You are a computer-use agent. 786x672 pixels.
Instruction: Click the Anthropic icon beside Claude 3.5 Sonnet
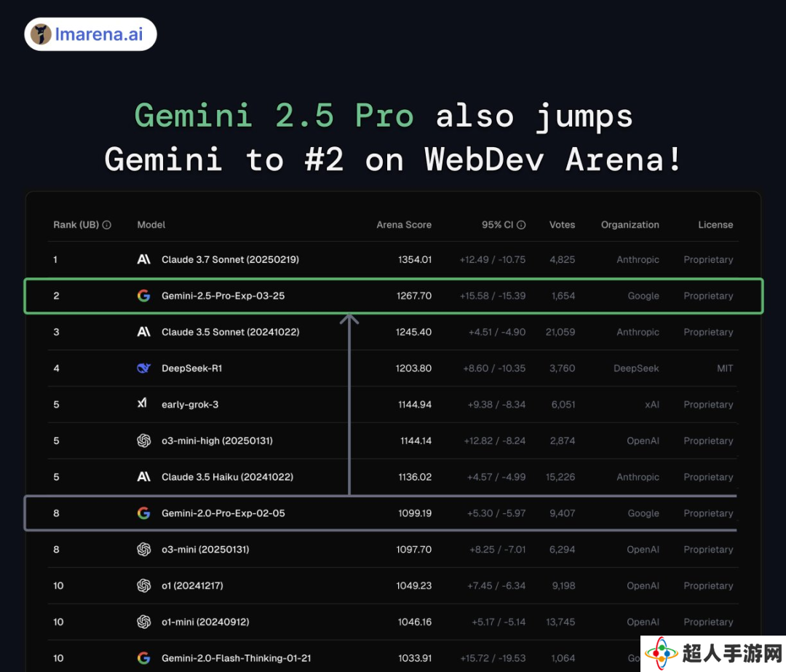144,332
